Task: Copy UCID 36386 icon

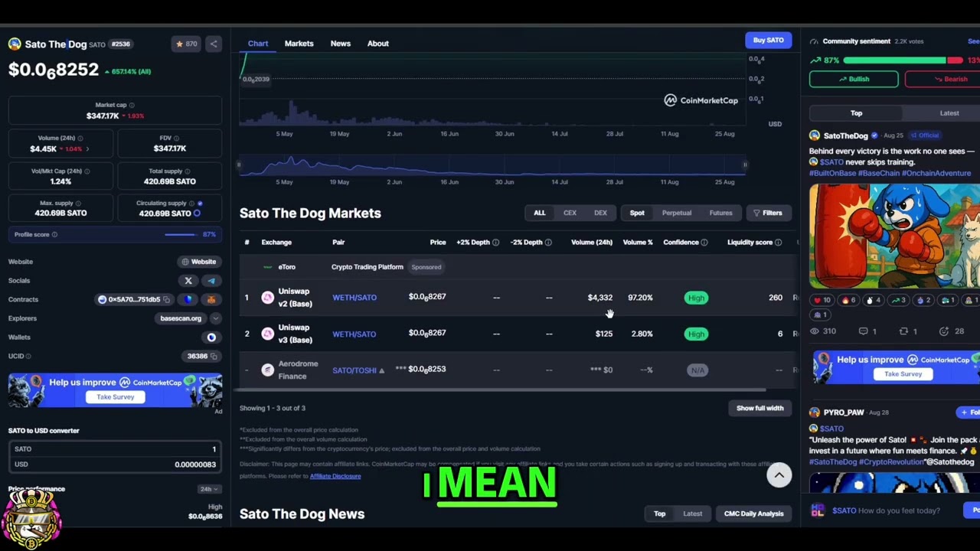Action: click(x=214, y=357)
